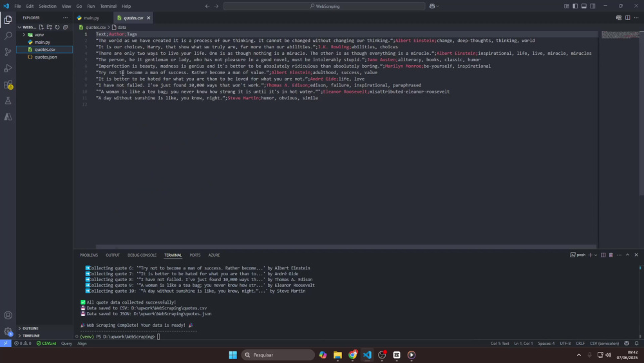Click Align in status bar

[82, 343]
